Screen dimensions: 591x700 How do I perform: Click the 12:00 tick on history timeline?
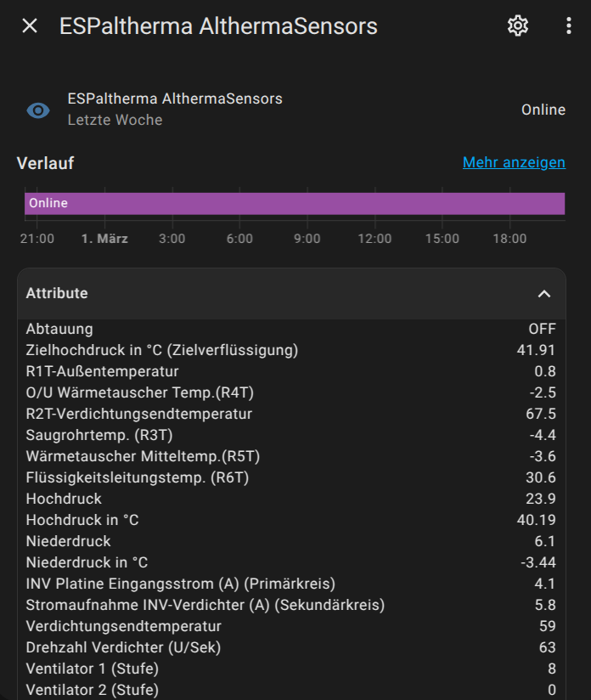coord(374,239)
